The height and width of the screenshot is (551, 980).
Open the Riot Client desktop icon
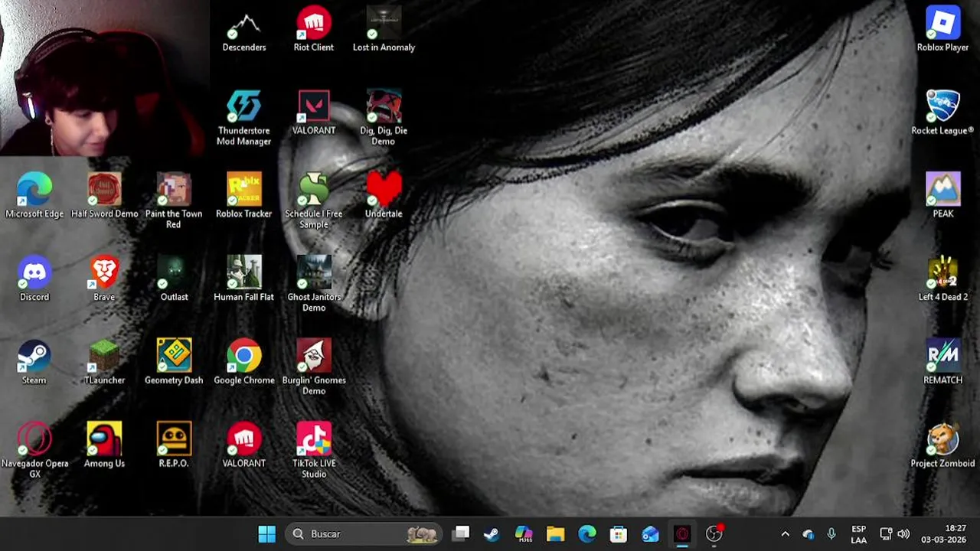tap(314, 31)
